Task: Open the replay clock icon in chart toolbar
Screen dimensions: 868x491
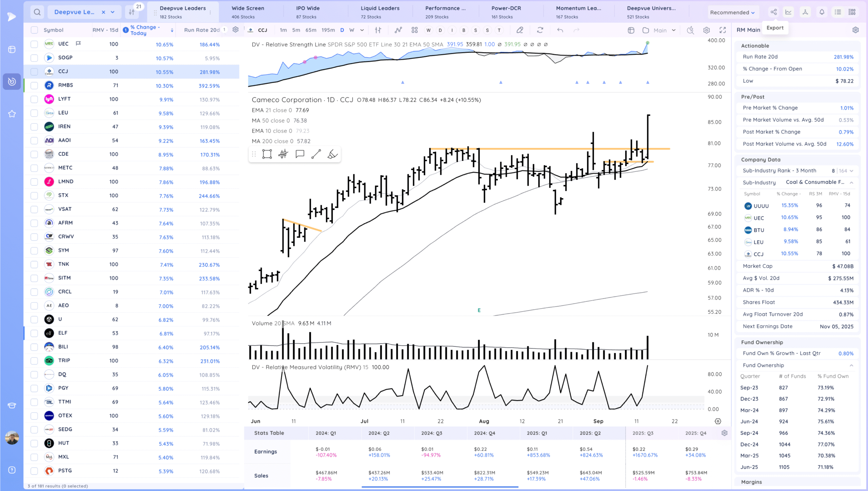Action: click(690, 30)
